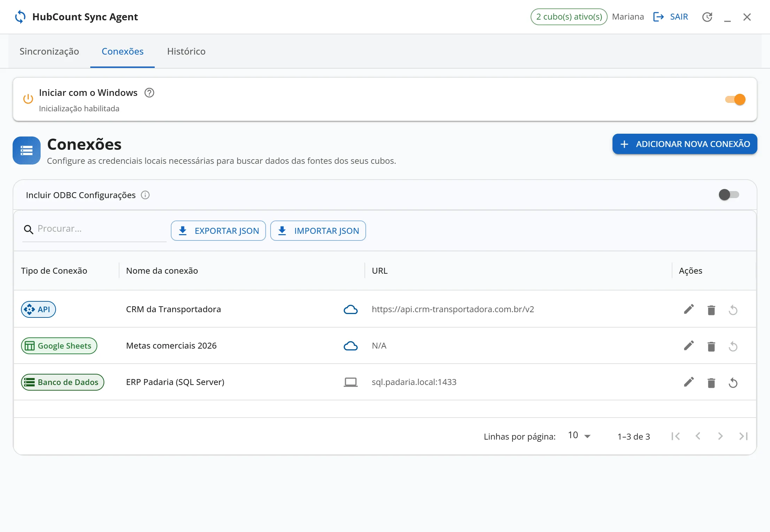Edit the ERP Padaria (SQL Server) connection
This screenshot has height=532, width=770.
(689, 382)
